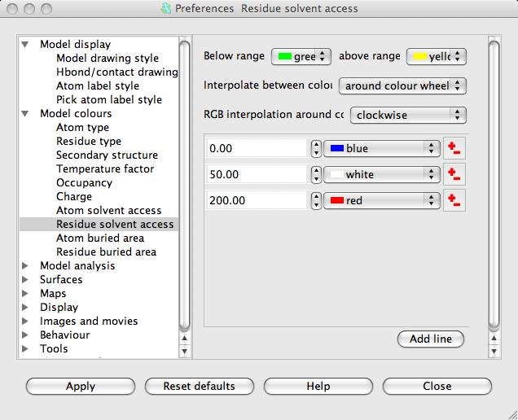Select Atom solvent access item
This screenshot has height=420, width=518.
pyautogui.click(x=108, y=211)
